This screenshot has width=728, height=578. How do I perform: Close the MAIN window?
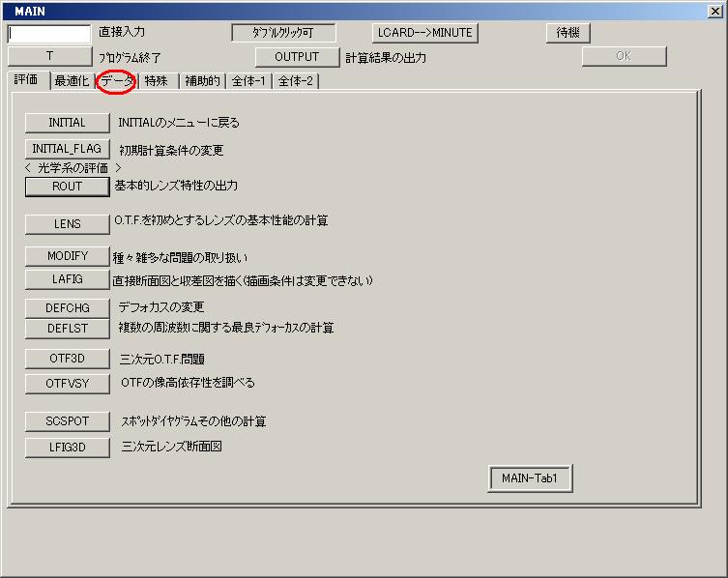715,12
